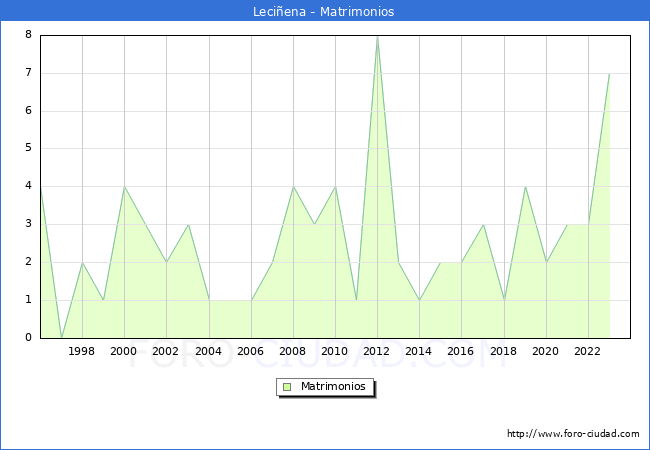Click the 2012 peak data point at 8

click(x=377, y=36)
